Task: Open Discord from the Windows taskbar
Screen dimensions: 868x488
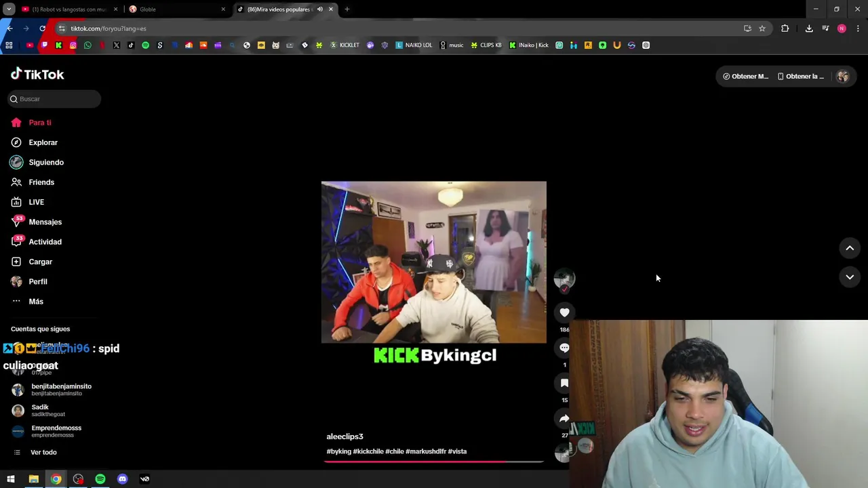Action: 123,479
